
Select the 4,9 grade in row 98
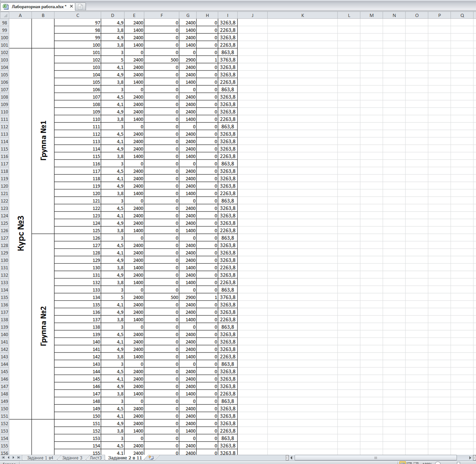click(113, 23)
